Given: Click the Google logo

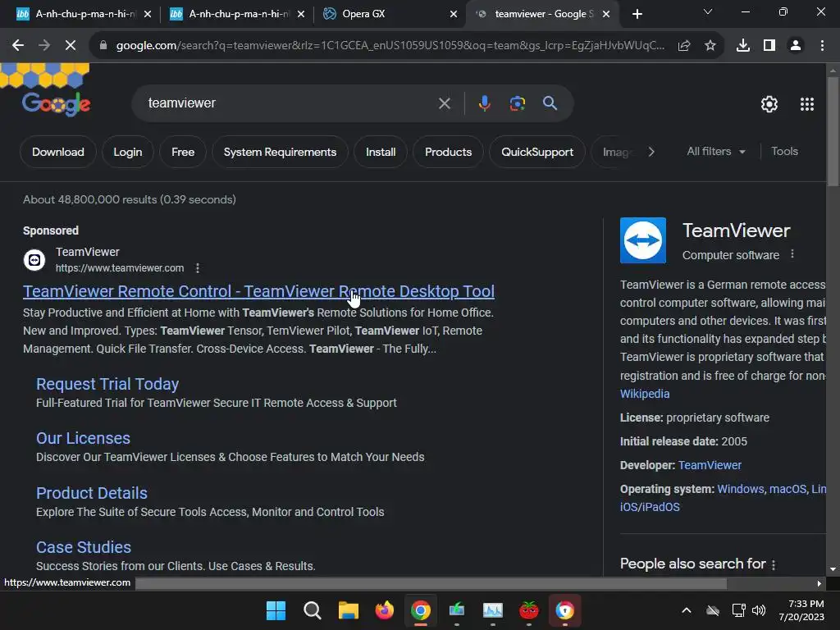Looking at the screenshot, I should (57, 103).
